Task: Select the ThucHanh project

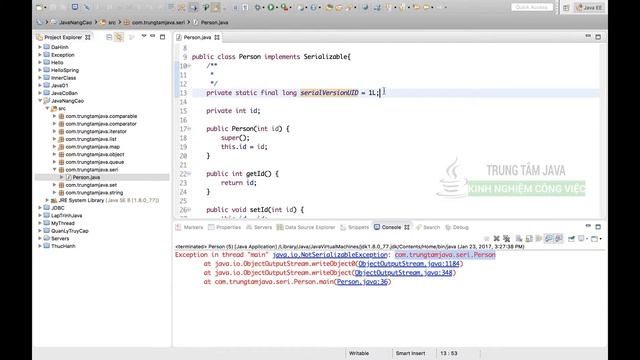Action: tap(63, 246)
